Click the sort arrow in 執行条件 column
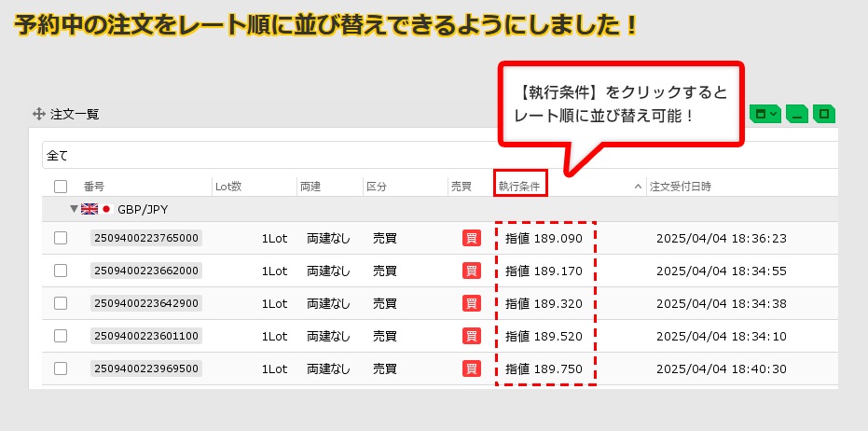 click(x=638, y=187)
